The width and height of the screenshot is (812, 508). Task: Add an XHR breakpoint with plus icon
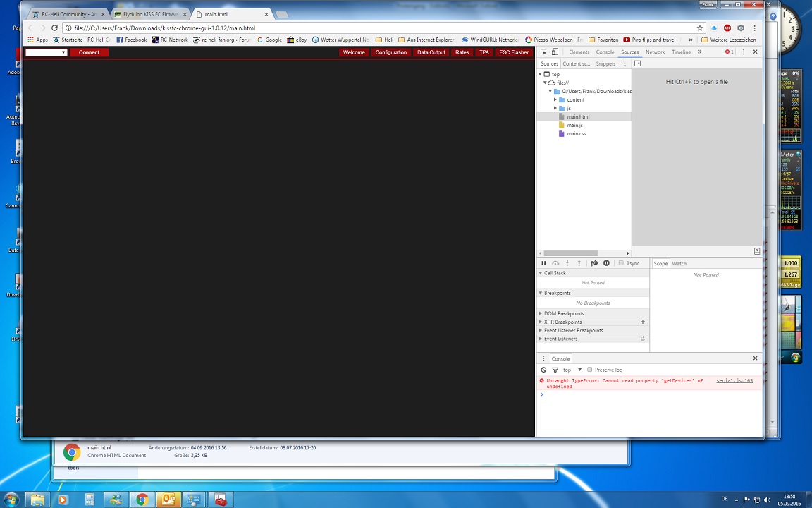[x=642, y=322]
